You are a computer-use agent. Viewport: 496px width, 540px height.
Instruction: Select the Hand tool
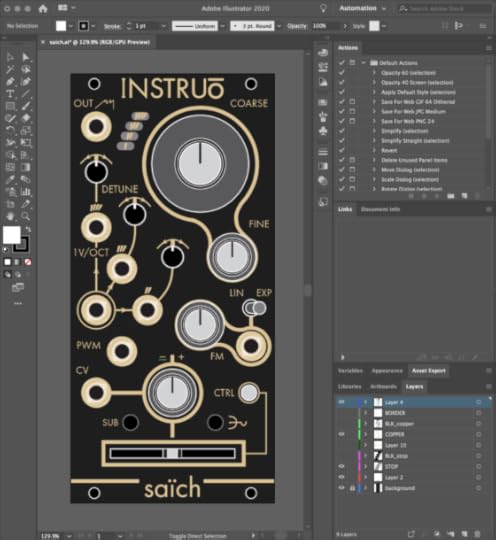(10, 216)
